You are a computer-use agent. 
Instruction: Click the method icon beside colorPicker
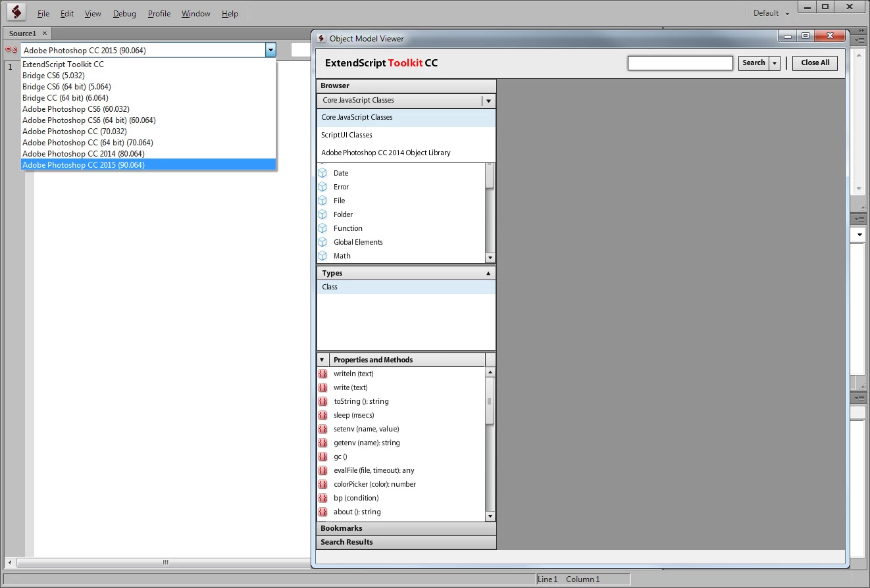[x=322, y=484]
